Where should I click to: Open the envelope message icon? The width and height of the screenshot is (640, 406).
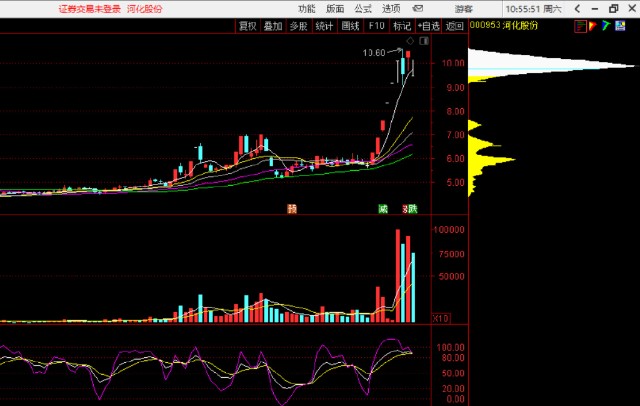418,8
